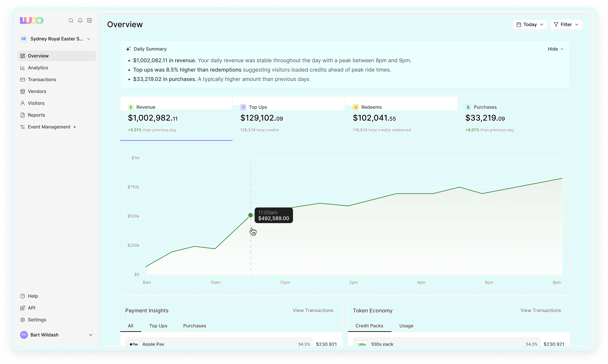Image resolution: width=608 pixels, height=364 pixels.
Task: Go to Transactions via its card icon
Action: (23, 79)
